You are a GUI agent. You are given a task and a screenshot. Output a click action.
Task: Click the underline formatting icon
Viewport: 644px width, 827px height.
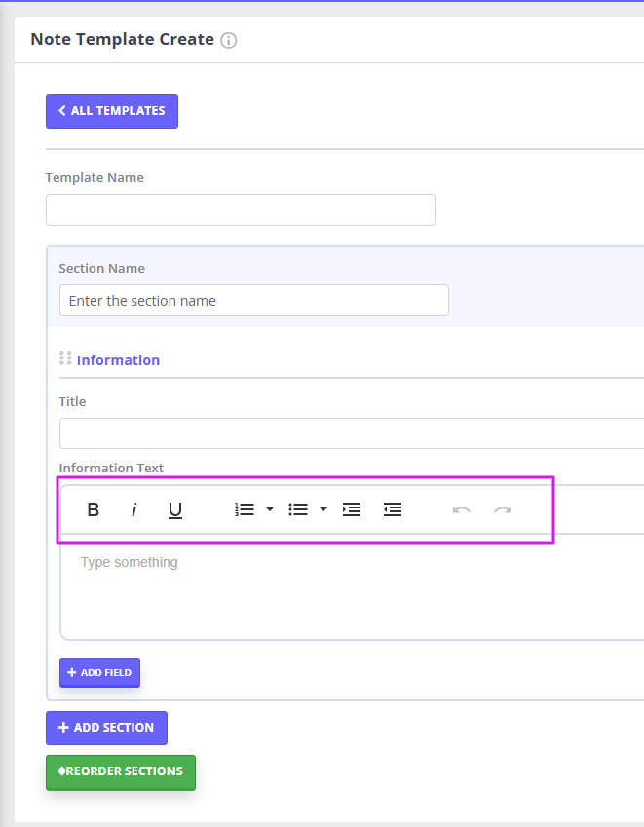[175, 509]
